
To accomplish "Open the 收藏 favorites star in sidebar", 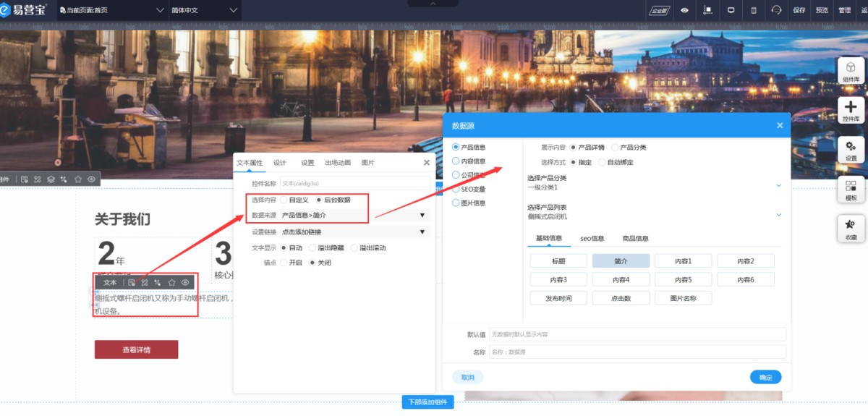I will [x=851, y=229].
